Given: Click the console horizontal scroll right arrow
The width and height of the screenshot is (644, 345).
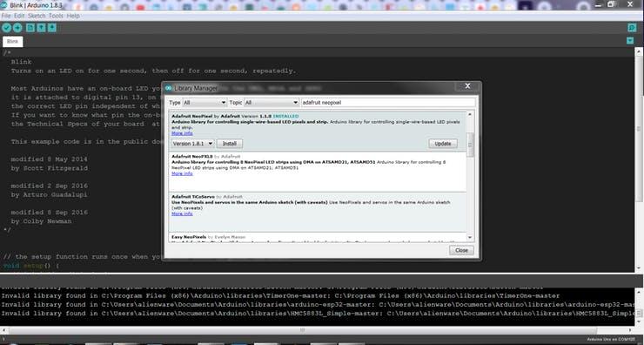Looking at the screenshot, I should [630, 330].
